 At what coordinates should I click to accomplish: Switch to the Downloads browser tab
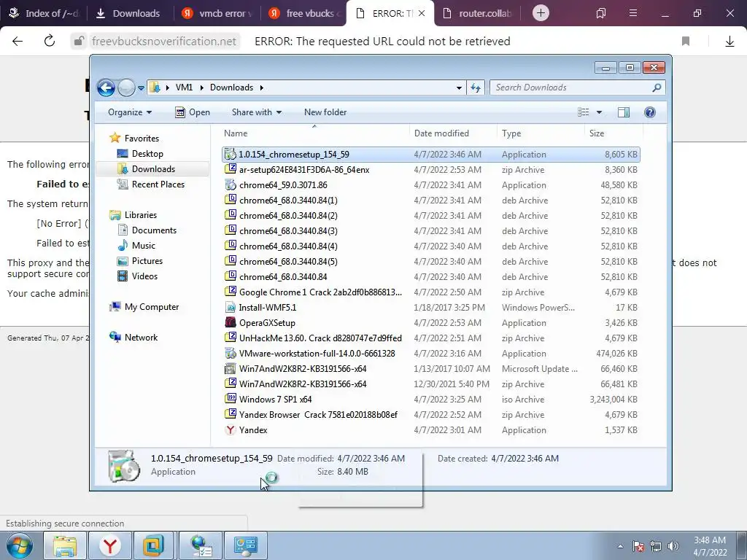[130, 13]
